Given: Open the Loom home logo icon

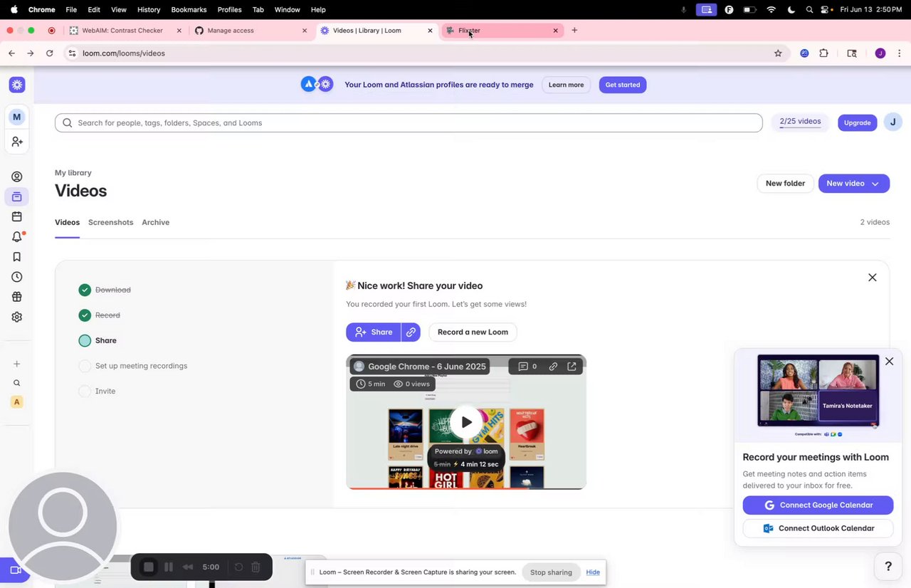Looking at the screenshot, I should click(17, 85).
